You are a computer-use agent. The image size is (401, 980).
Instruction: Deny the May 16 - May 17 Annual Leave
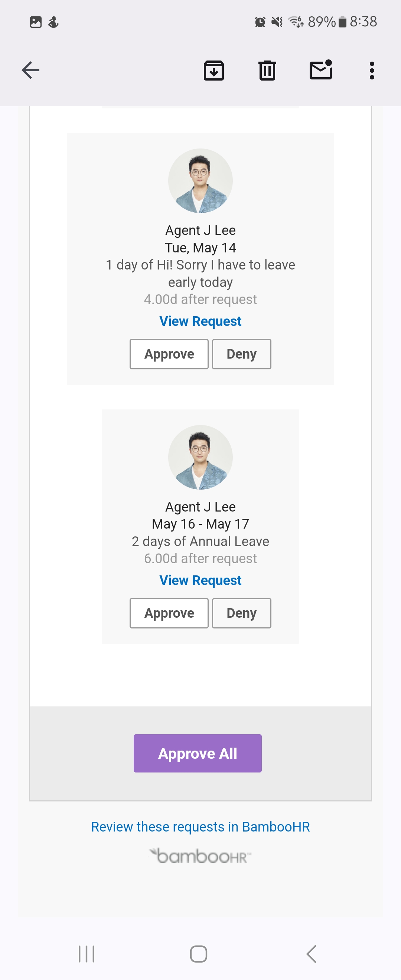[241, 613]
